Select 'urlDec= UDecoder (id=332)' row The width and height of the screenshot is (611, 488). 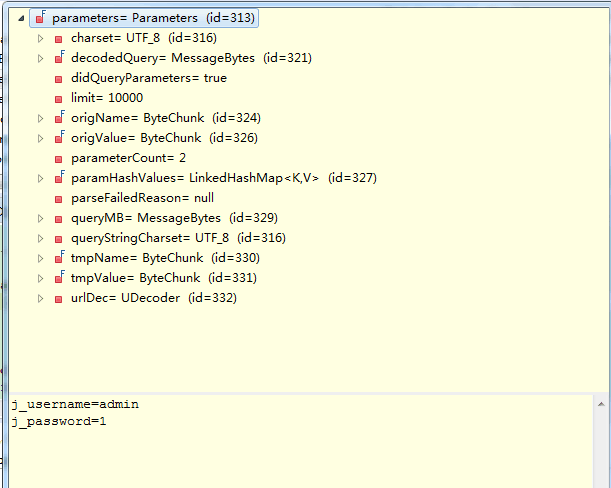click(154, 298)
